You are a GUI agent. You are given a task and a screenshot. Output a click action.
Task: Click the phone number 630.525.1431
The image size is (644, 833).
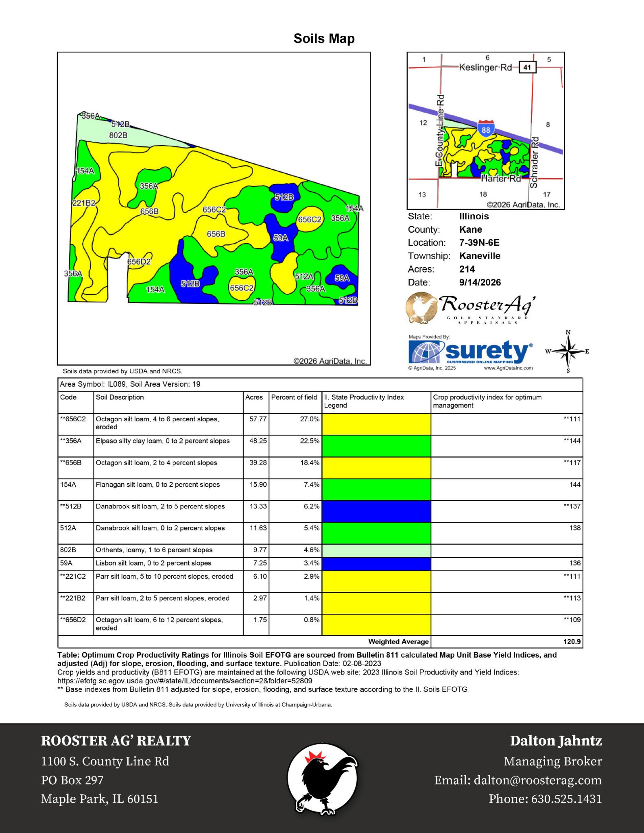pos(566,799)
